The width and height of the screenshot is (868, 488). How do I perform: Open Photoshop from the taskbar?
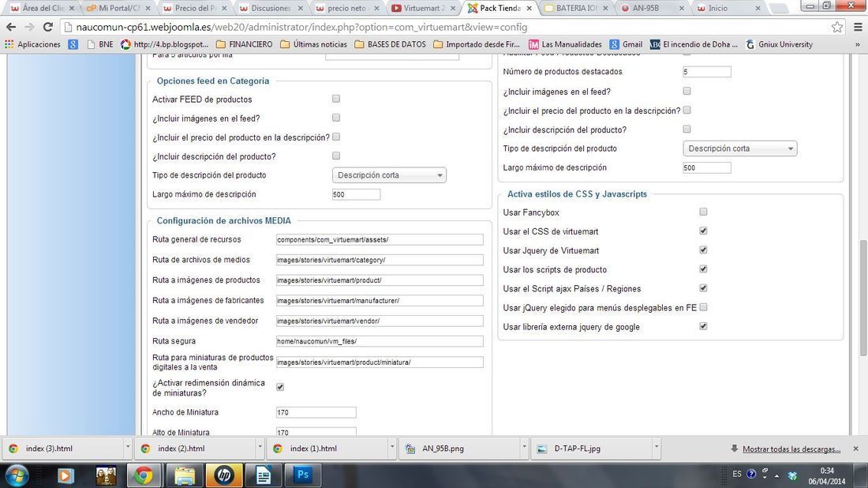[x=302, y=475]
